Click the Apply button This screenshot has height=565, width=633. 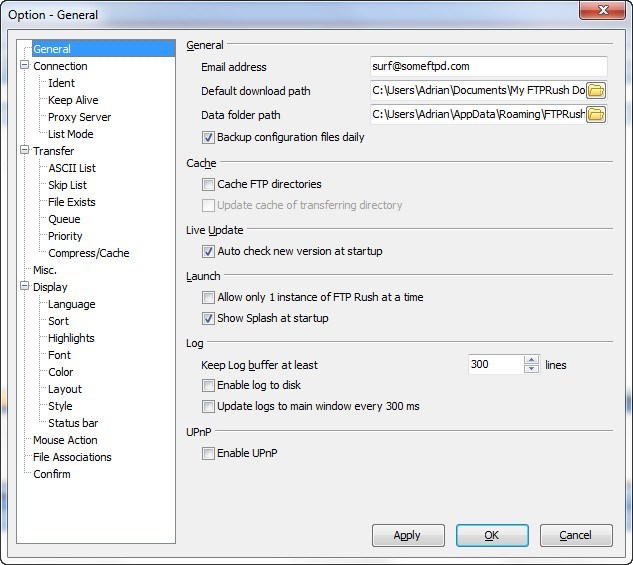pyautogui.click(x=408, y=535)
